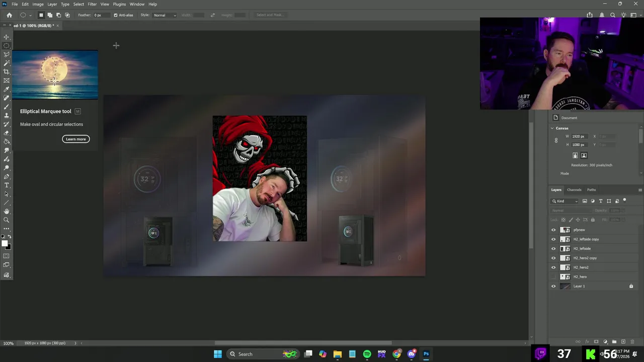
Task: Choose New selection mode in options bar
Action: click(x=41, y=15)
